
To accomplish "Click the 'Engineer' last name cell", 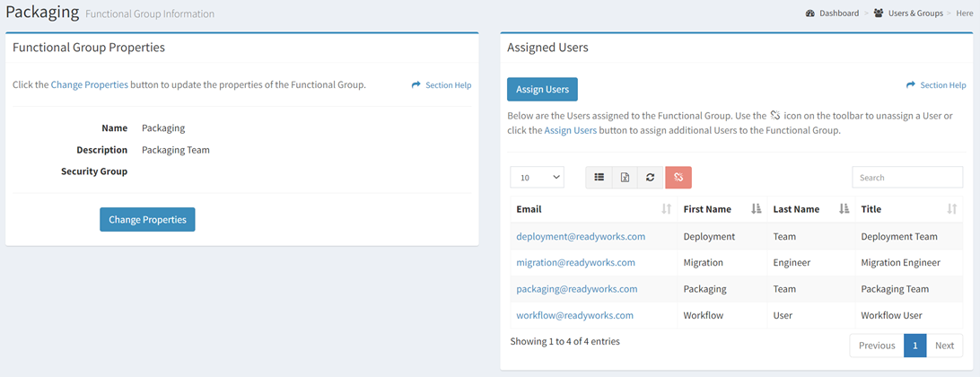I will pyautogui.click(x=810, y=263).
